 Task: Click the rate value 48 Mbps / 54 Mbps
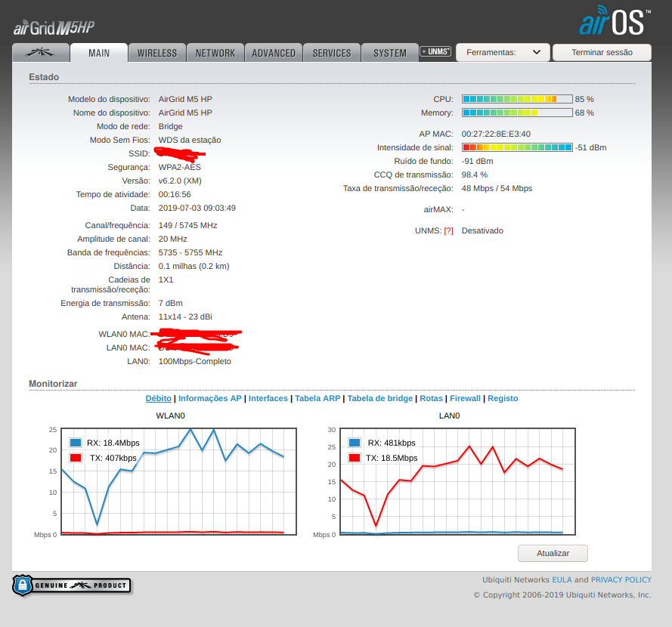497,188
